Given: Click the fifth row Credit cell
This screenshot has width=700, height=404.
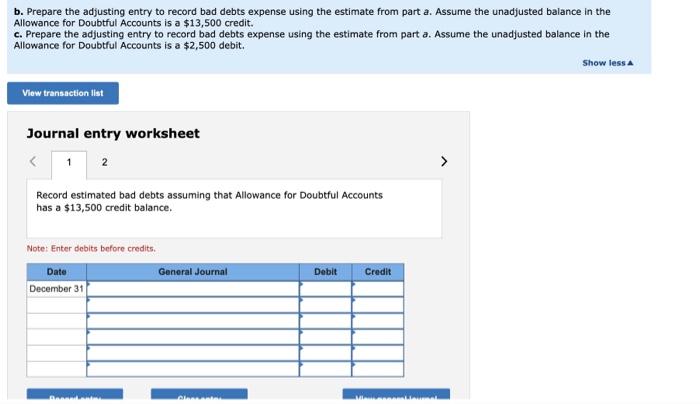Looking at the screenshot, I should [378, 353].
